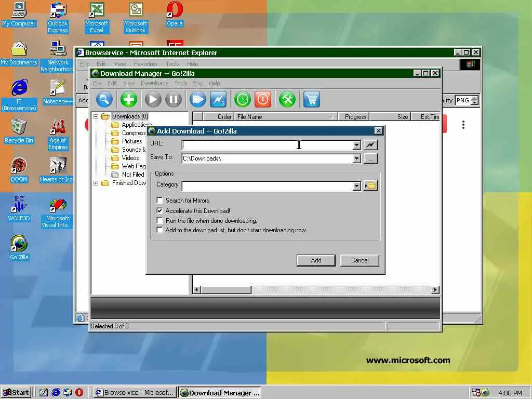Select the Microsoft Excel desktop icon

click(x=97, y=18)
